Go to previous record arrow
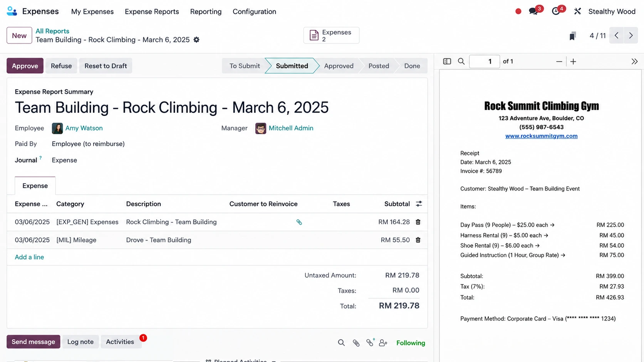 pos(617,35)
